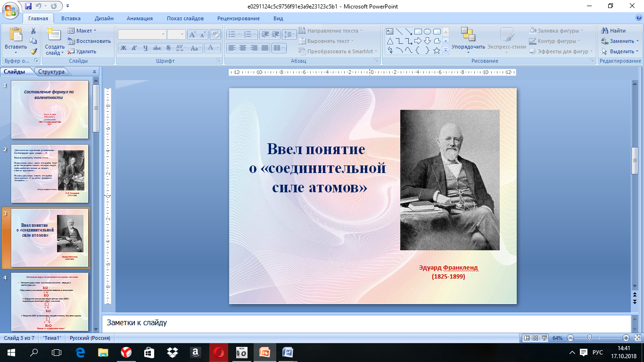644x362 pixels.
Task: Center-align text in paragraph group
Action: (x=243, y=48)
